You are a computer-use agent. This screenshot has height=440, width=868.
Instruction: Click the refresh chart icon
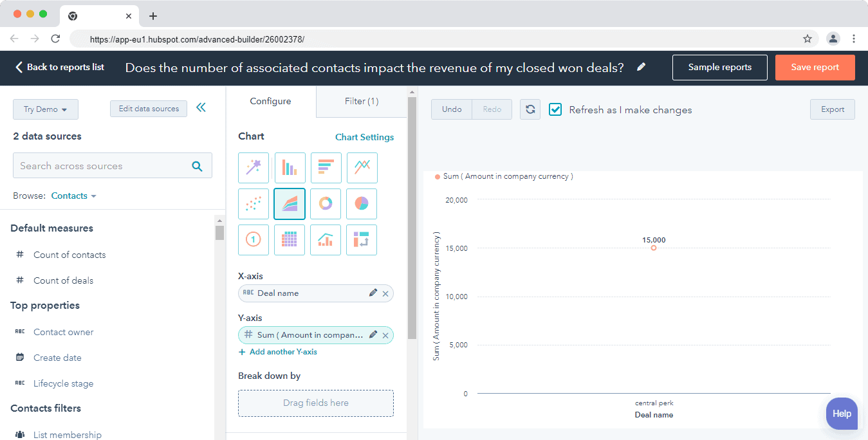tap(530, 109)
